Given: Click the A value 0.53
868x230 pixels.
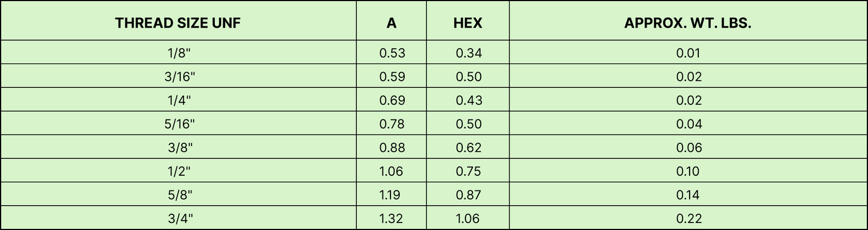Looking at the screenshot, I should coord(392,53).
